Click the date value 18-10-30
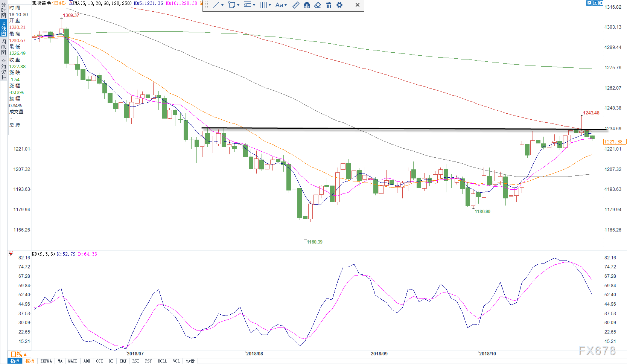 pos(18,15)
